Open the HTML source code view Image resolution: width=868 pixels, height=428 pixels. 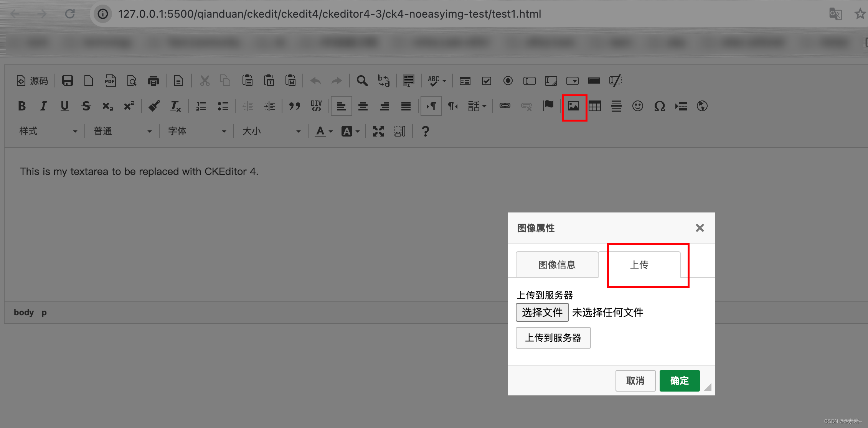[x=32, y=81]
